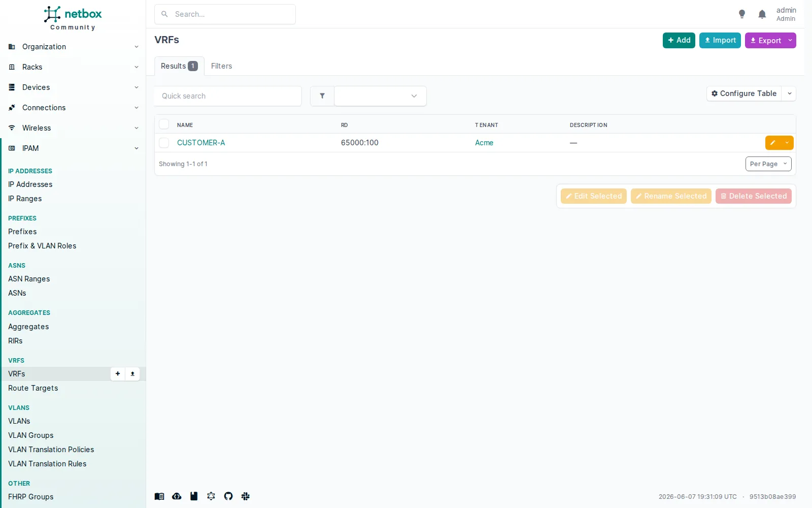Click the green Add button
This screenshot has height=508, width=812.
(679, 41)
